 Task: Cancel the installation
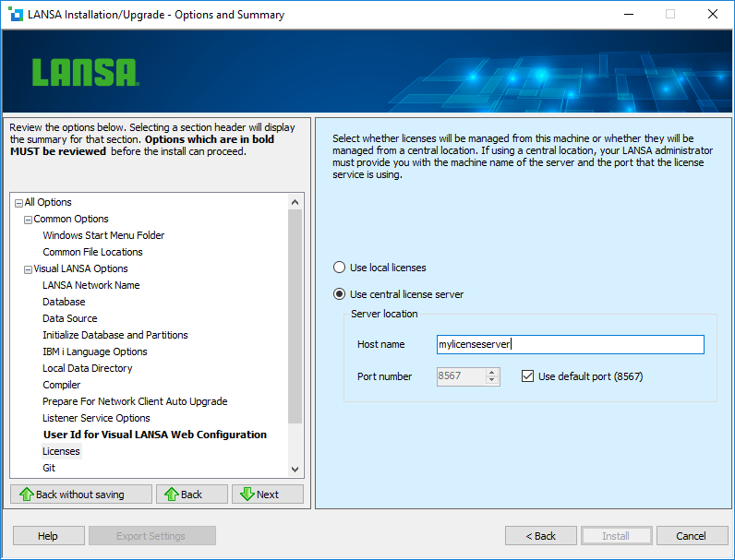[x=692, y=536]
